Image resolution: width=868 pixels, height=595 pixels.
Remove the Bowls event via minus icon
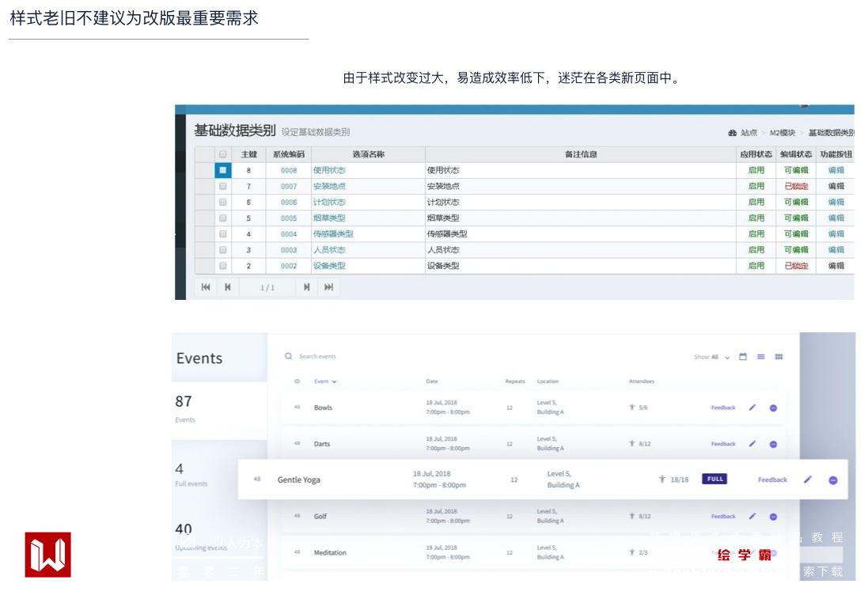click(x=773, y=408)
